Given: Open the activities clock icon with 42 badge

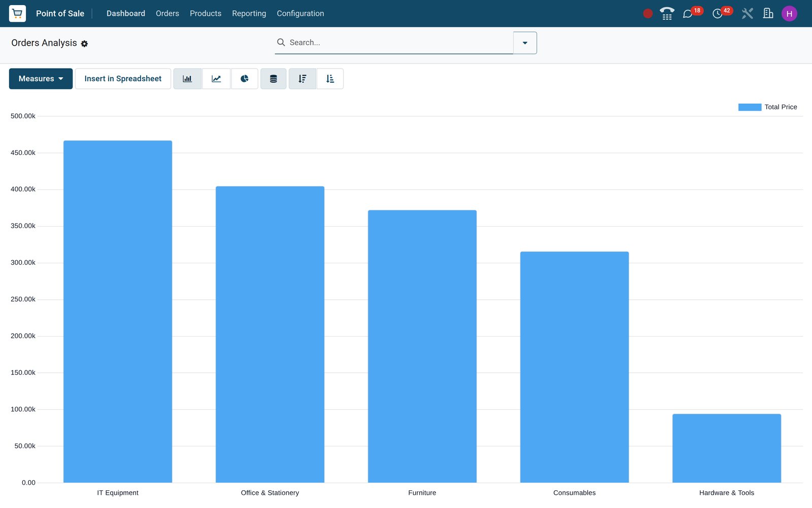Looking at the screenshot, I should 717,14.
